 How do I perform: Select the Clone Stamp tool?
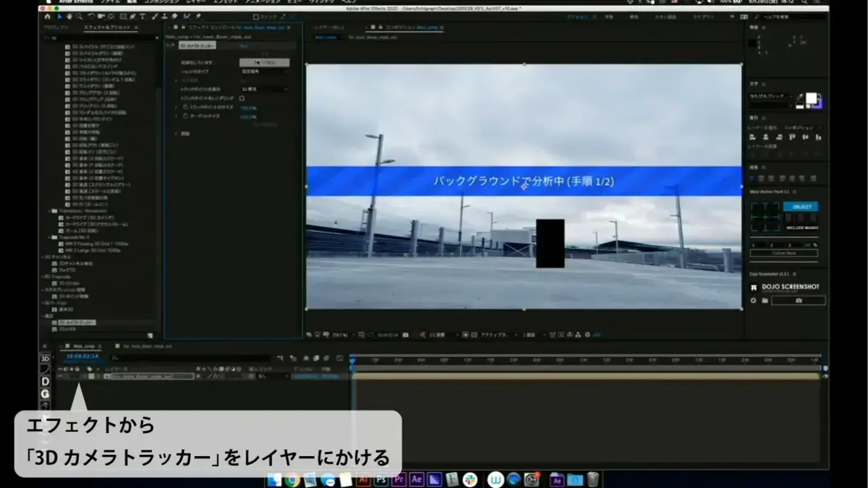(x=164, y=17)
